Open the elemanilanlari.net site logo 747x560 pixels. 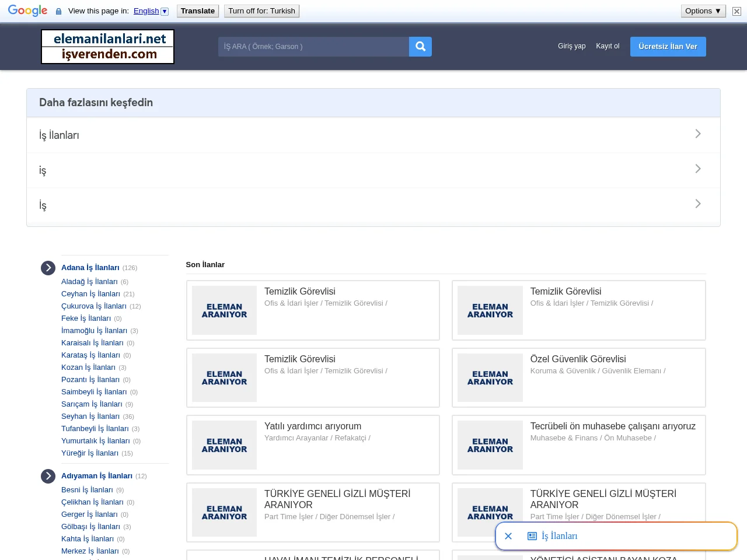tap(107, 47)
